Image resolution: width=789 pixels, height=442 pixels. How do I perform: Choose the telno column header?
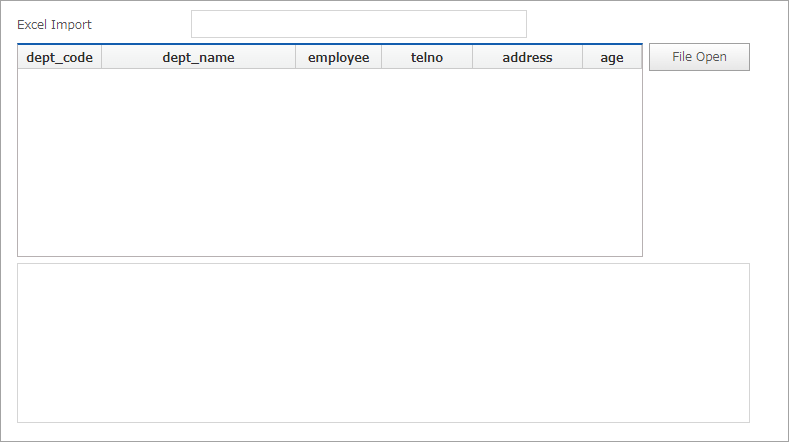(426, 58)
